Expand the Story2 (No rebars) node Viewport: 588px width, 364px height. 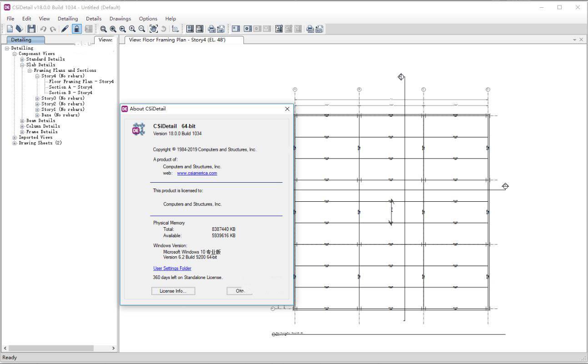pyautogui.click(x=37, y=104)
